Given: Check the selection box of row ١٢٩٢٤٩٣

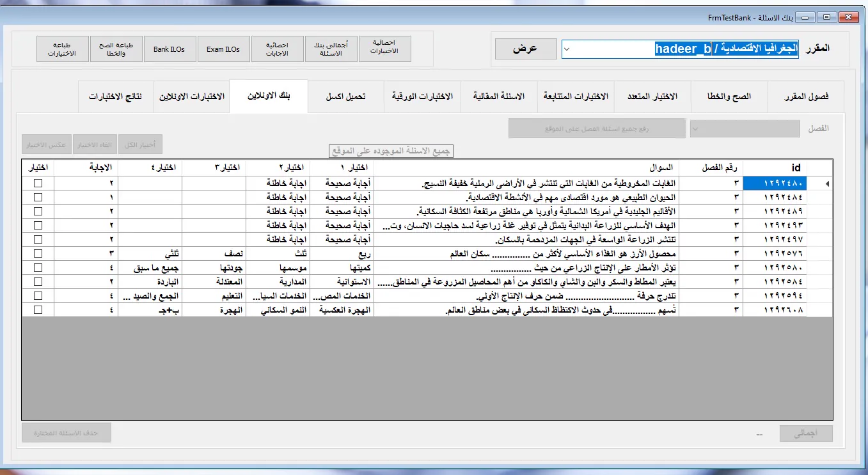Looking at the screenshot, I should pos(38,226).
